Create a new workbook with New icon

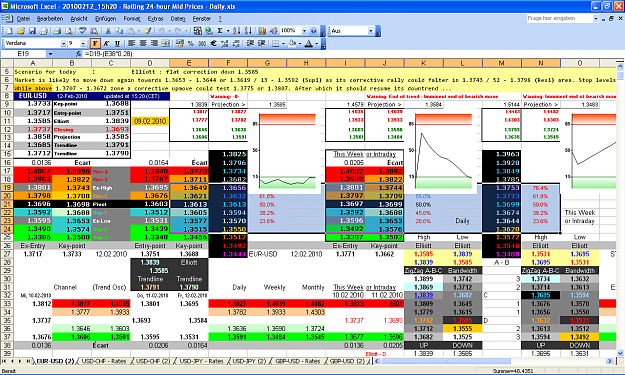click(x=9, y=31)
